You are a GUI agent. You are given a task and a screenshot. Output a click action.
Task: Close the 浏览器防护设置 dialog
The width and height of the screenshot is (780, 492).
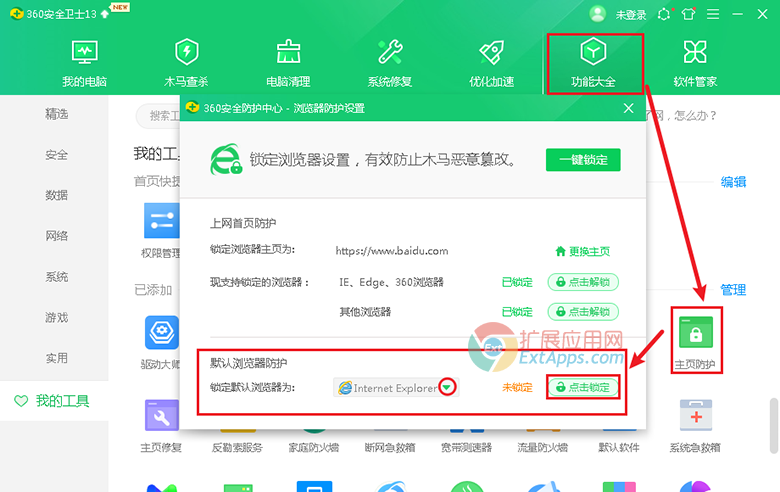(x=629, y=108)
